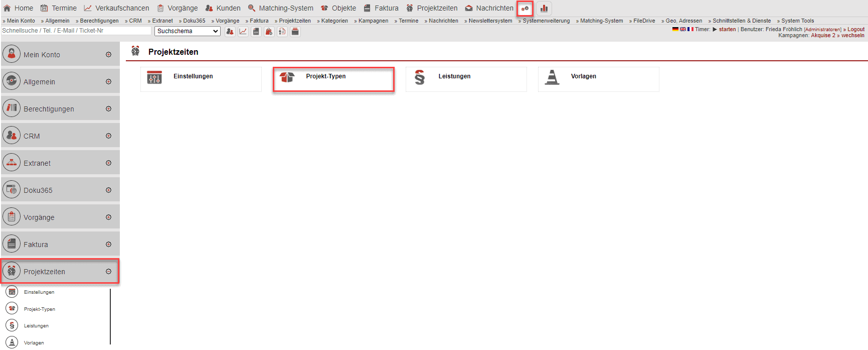Click the Schnellsuche quick search field
868x350 pixels.
(76, 31)
